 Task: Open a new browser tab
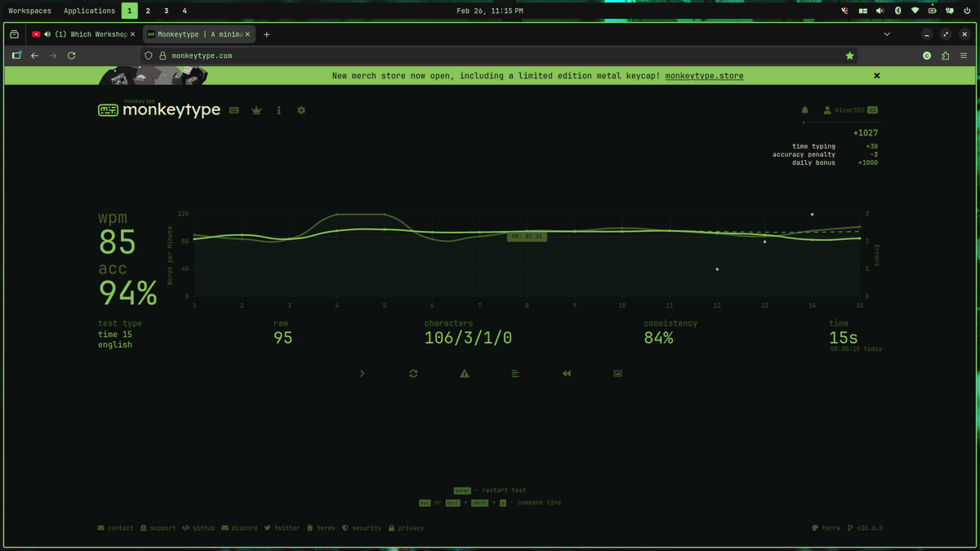(266, 34)
